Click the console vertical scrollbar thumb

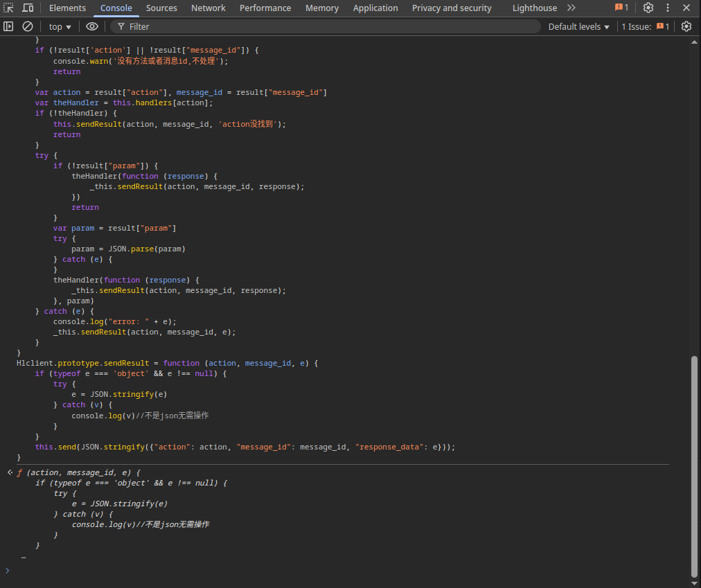(x=695, y=466)
